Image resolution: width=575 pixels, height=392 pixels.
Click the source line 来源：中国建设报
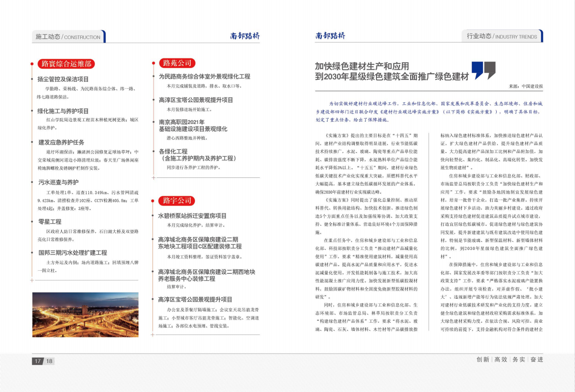526,86
